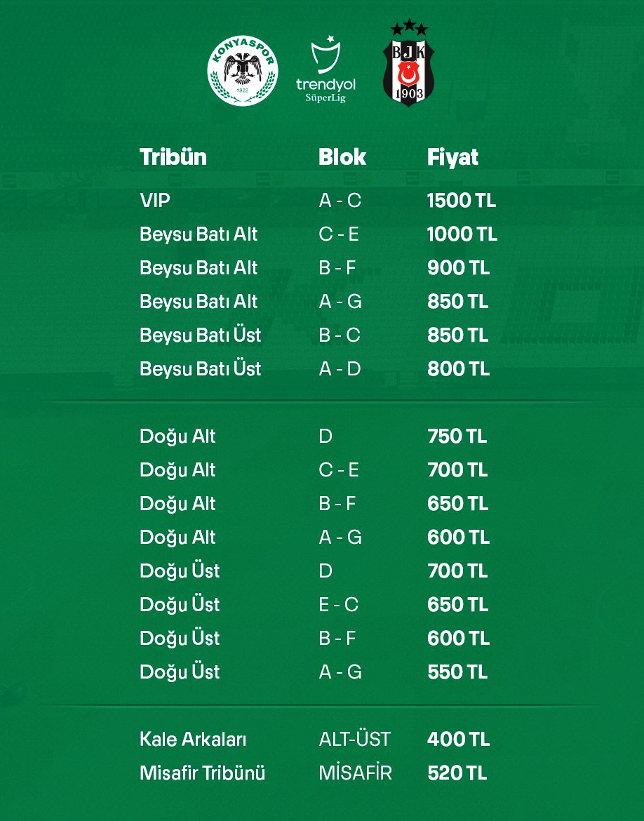Viewport: 644px width, 821px height.
Task: Select the A - D block entry
Action: click(340, 369)
